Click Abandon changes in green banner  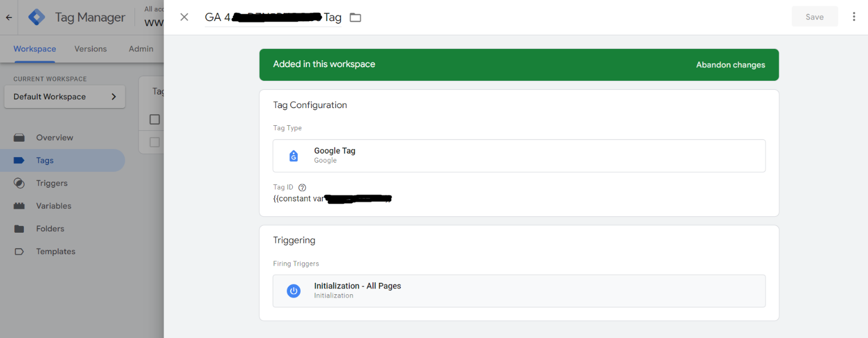[x=730, y=65]
